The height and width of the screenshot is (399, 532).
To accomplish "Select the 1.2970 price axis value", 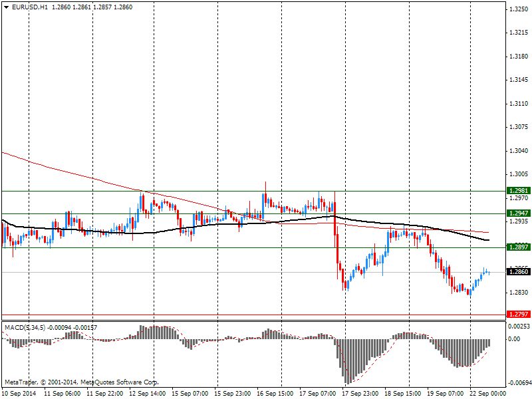I will click(x=519, y=198).
